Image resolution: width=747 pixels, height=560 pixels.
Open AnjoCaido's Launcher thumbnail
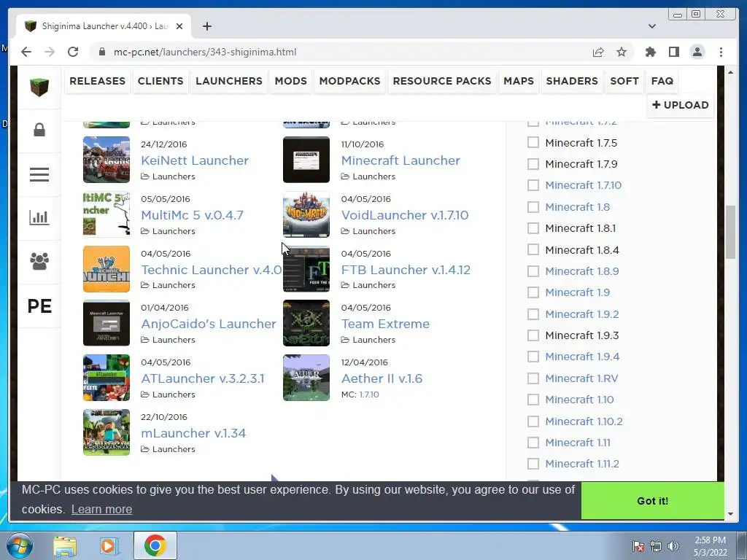(x=107, y=323)
